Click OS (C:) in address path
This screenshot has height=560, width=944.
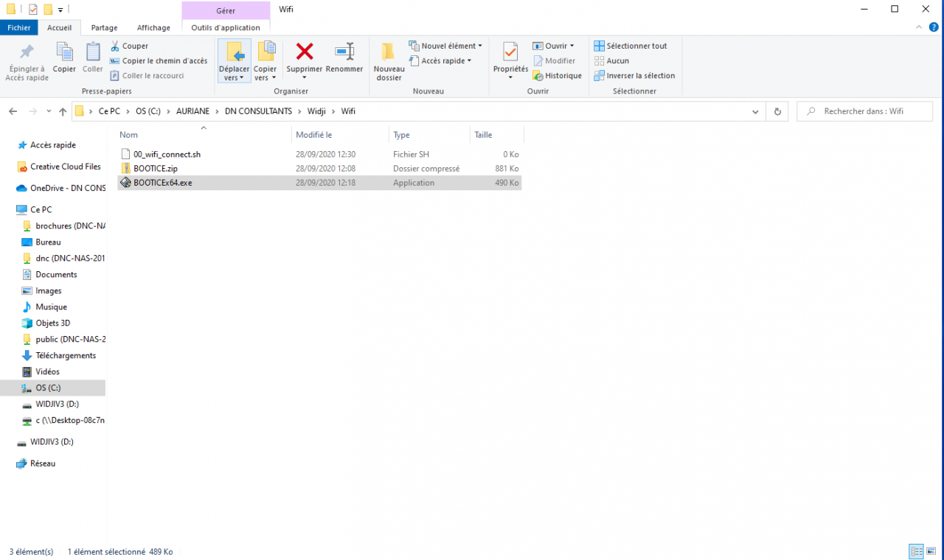tap(150, 111)
